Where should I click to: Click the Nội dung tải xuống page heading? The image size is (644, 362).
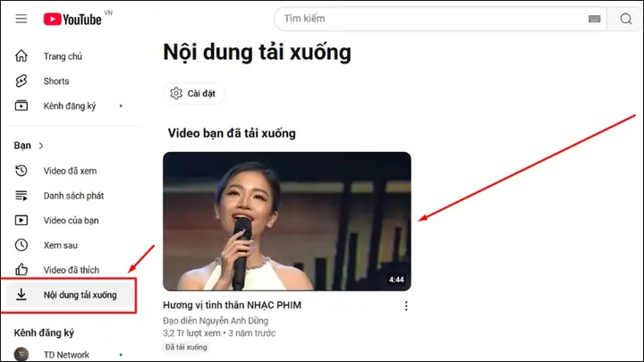[x=257, y=53]
